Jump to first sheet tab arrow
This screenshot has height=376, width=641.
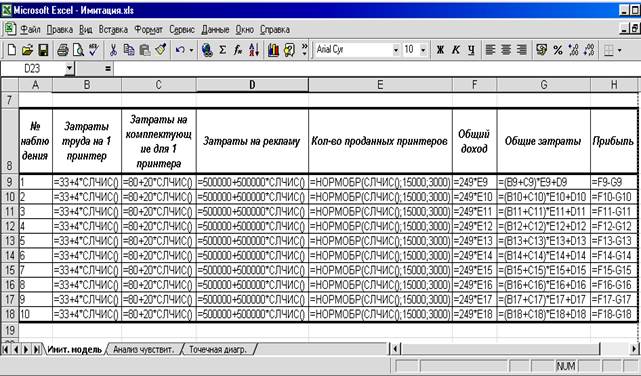coord(6,349)
